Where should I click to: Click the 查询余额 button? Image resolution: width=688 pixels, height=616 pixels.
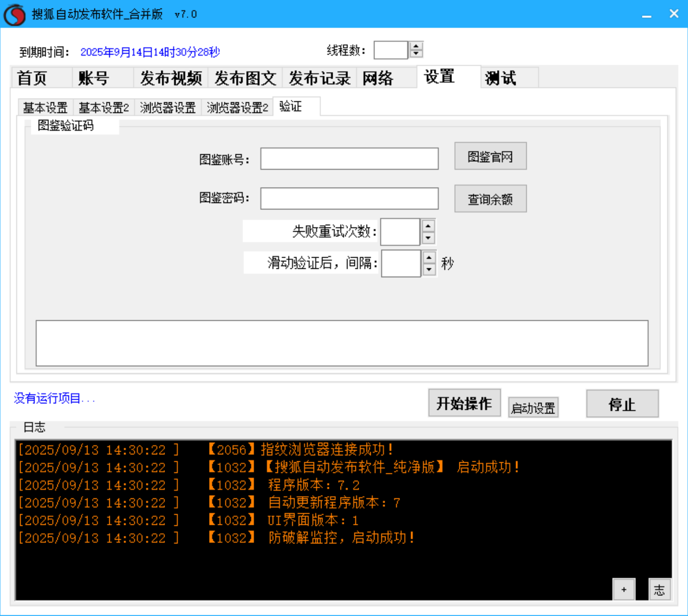490,198
